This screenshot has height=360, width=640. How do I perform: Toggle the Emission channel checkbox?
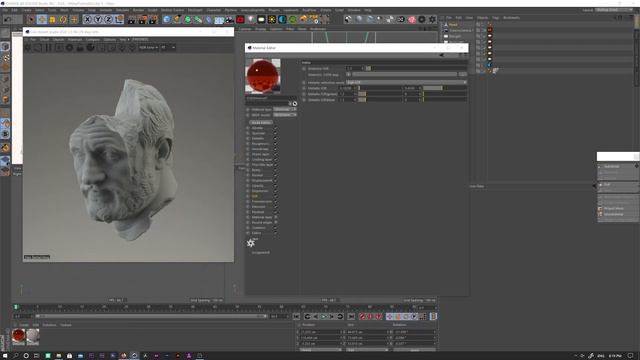tap(276, 207)
